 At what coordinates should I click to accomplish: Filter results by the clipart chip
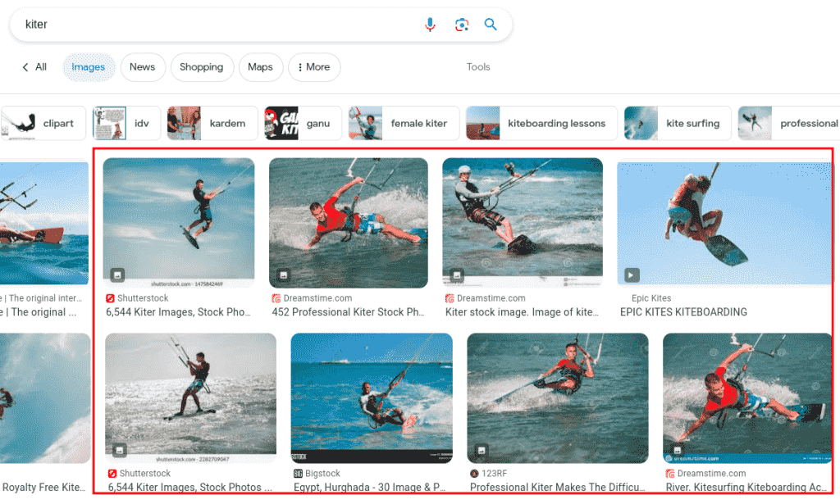pos(43,123)
